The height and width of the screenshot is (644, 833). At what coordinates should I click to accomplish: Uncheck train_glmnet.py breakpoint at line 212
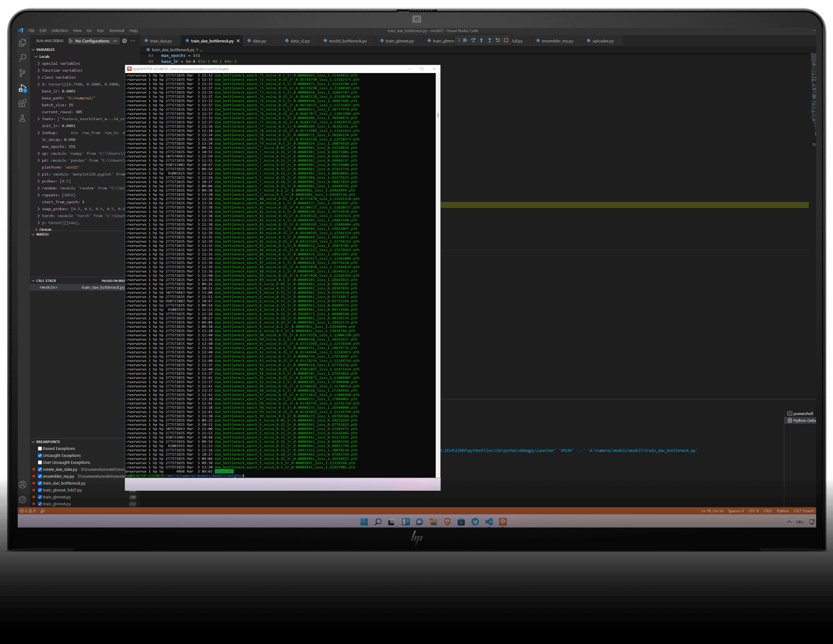[40, 504]
